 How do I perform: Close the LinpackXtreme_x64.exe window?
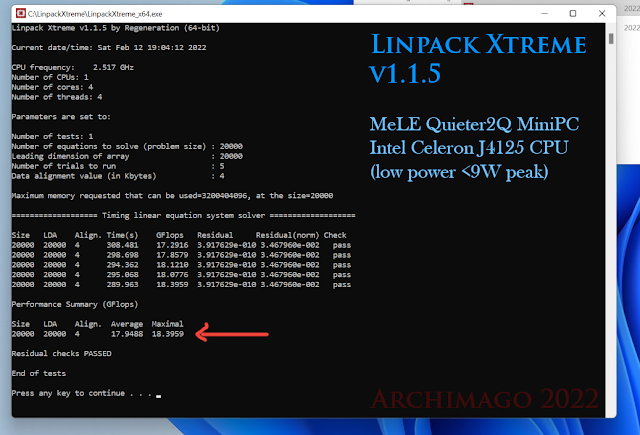602,13
